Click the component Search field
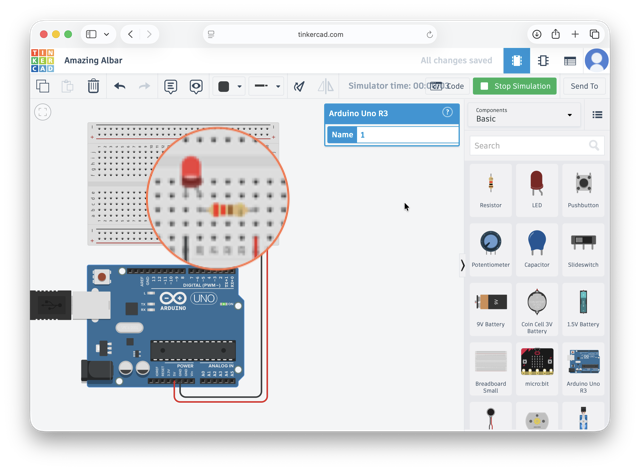Viewport: 640px width, 471px height. [x=537, y=146]
